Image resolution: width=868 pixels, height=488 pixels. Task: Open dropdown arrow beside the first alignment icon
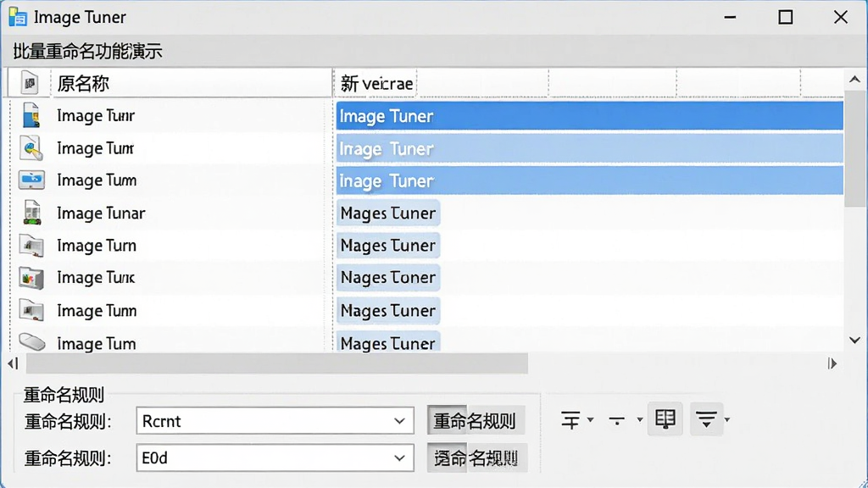591,420
